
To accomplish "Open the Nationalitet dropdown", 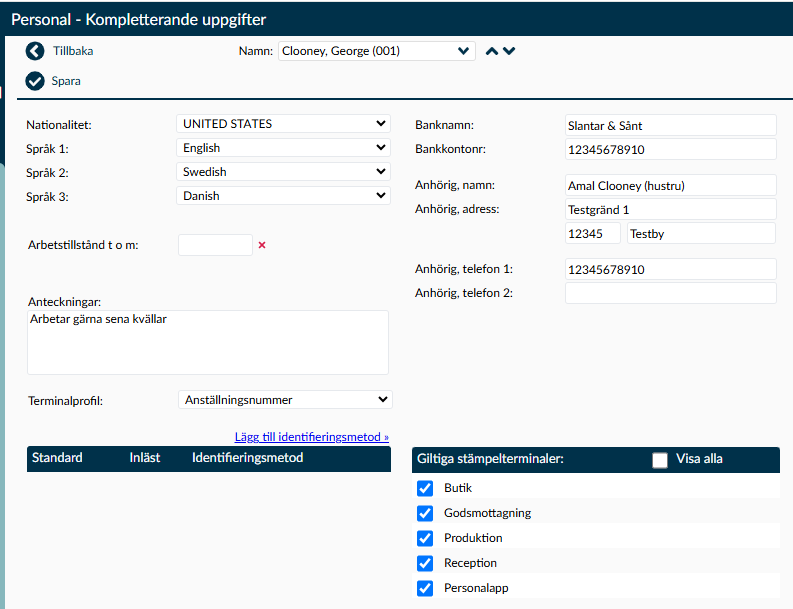I will click(x=283, y=124).
